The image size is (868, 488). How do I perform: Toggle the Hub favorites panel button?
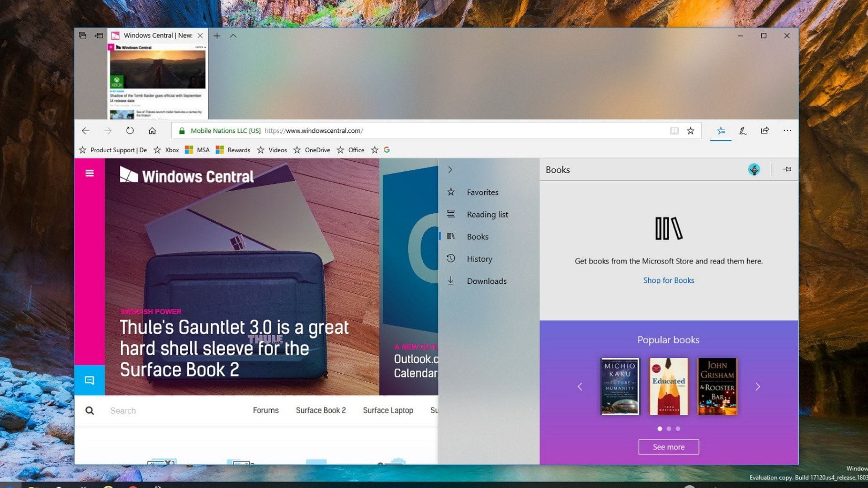(721, 131)
